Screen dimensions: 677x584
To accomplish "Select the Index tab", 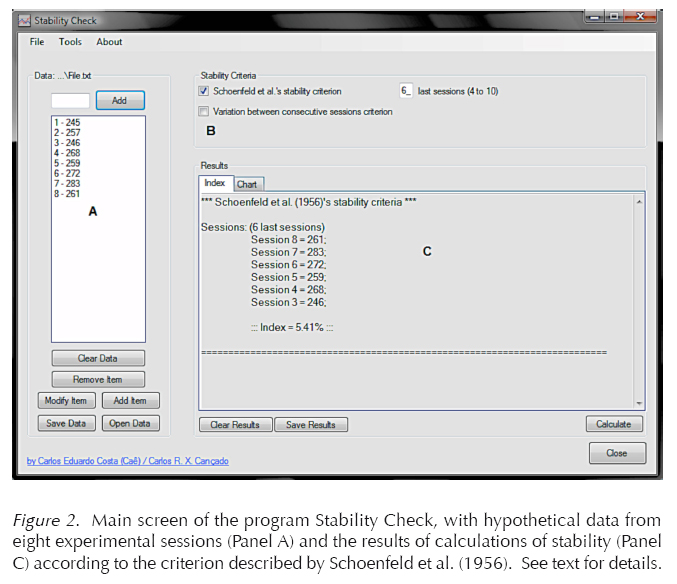I will click(x=215, y=183).
